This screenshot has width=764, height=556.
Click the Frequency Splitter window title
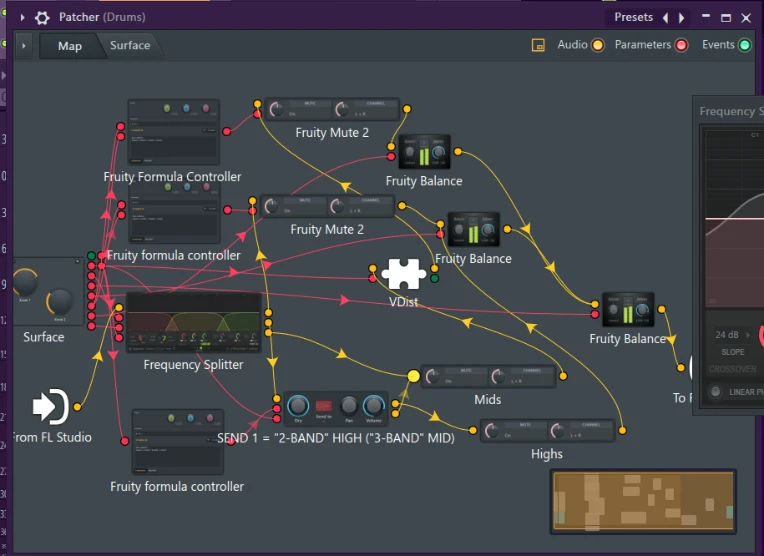(731, 112)
